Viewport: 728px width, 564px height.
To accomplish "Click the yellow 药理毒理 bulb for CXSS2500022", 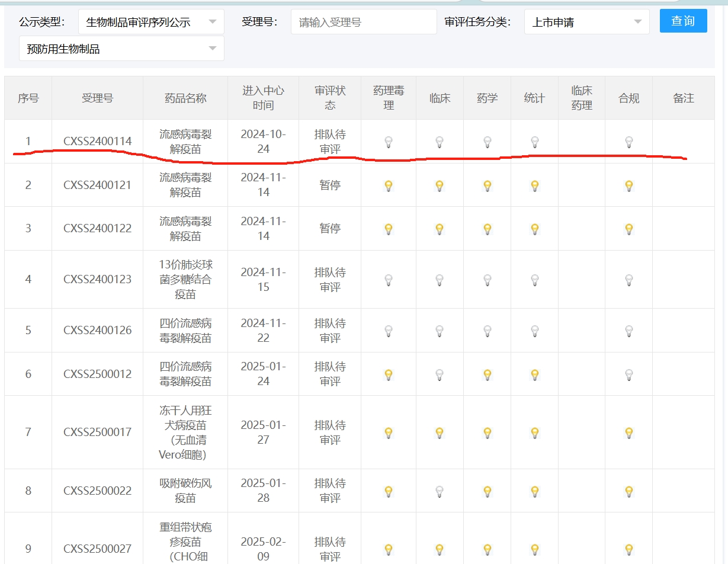I will (x=389, y=491).
